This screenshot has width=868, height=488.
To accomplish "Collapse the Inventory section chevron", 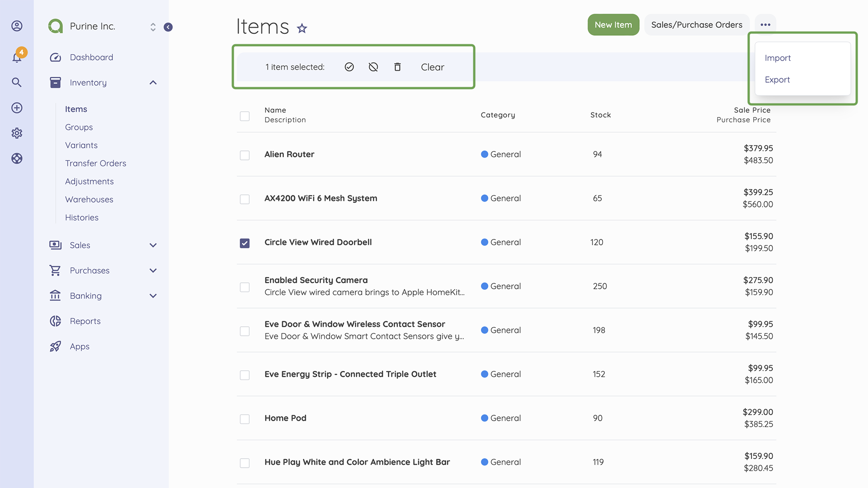I will pos(153,82).
